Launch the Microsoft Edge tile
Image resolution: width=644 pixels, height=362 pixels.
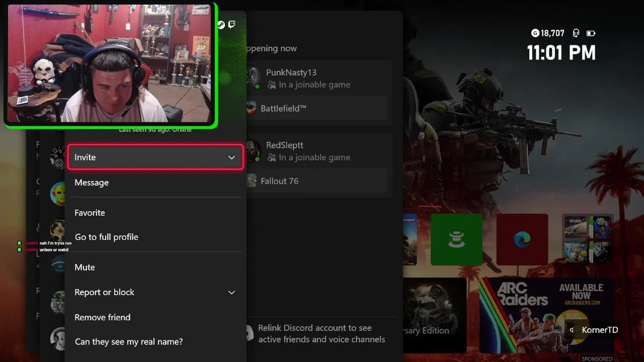[522, 239]
